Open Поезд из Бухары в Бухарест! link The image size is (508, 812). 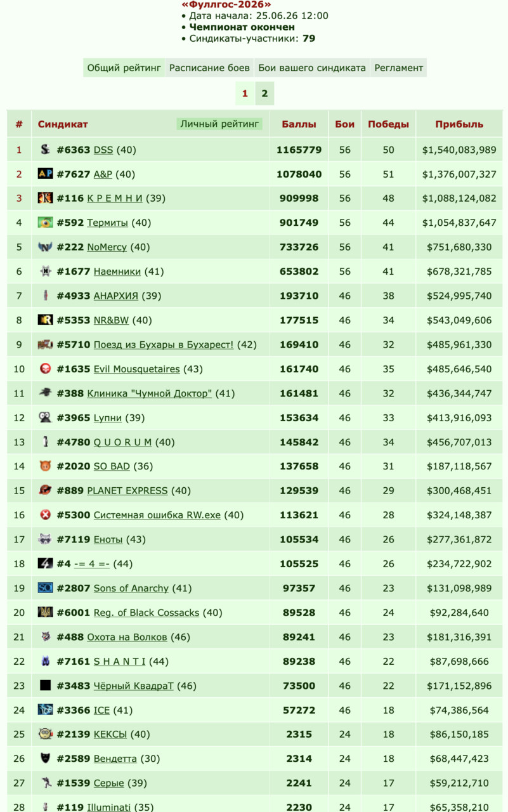click(x=164, y=344)
